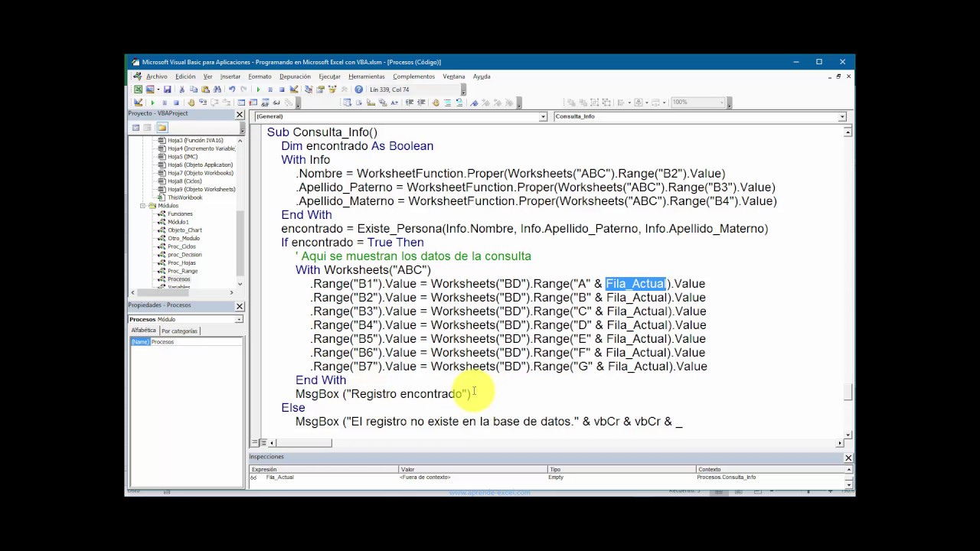980x551 pixels.
Task: Open Object Browser icon in toolbar
Action: 332,90
